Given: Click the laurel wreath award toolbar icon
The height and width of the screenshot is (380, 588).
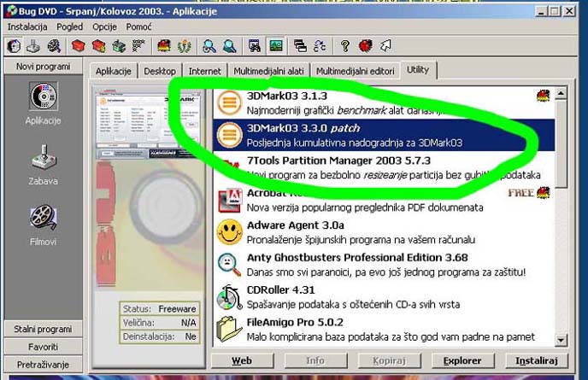Looking at the screenshot, I should click(x=184, y=46).
